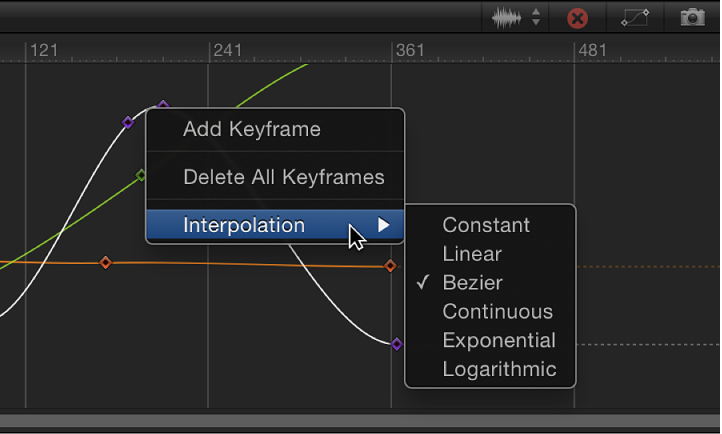
Task: Select Exponential interpolation
Action: pyautogui.click(x=499, y=341)
